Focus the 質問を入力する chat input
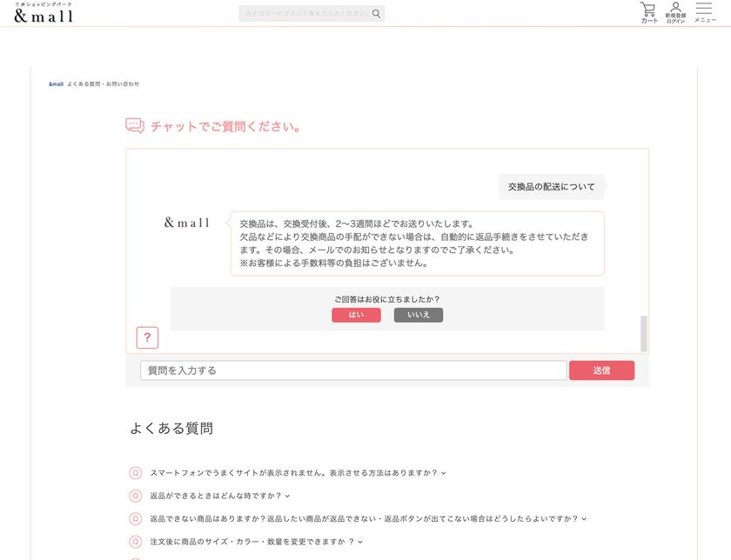This screenshot has height=560, width=731. click(x=353, y=370)
